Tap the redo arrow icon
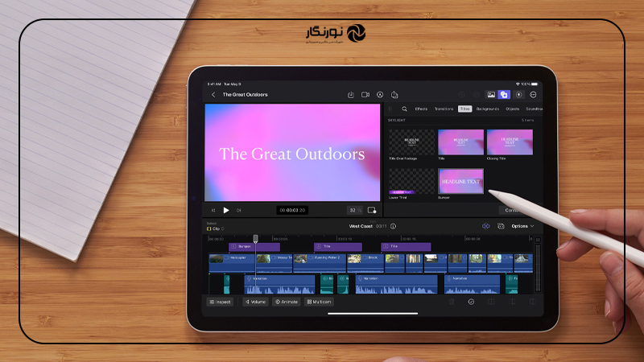The width and height of the screenshot is (644, 362). click(x=476, y=95)
